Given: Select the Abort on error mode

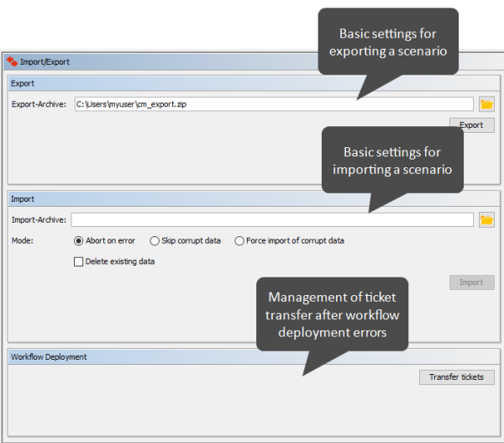Looking at the screenshot, I should click(x=79, y=241).
